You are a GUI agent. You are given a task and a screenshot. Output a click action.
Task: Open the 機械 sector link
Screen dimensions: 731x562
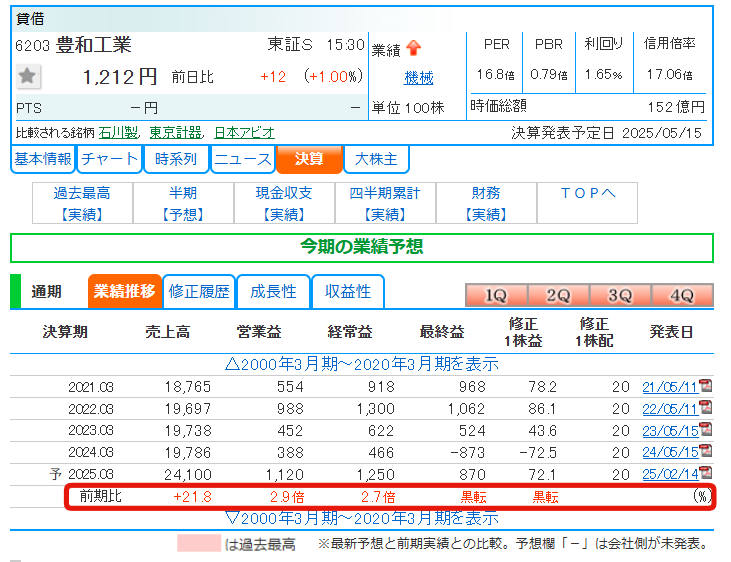tap(419, 78)
